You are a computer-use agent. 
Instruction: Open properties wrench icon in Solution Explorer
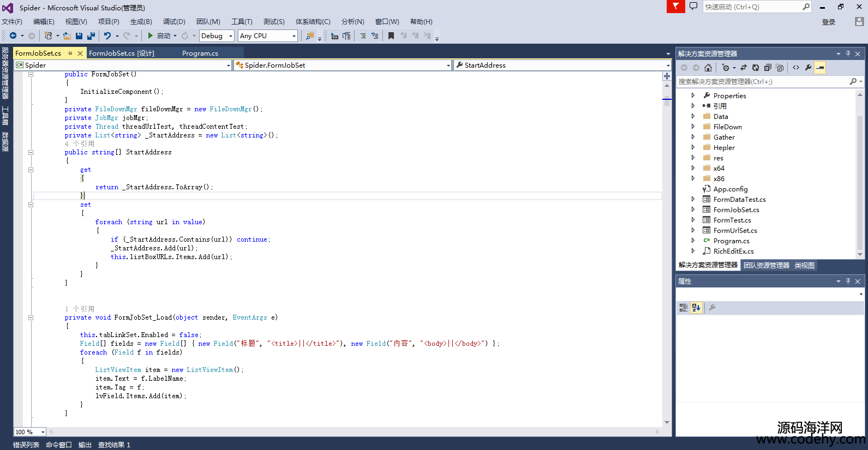808,68
